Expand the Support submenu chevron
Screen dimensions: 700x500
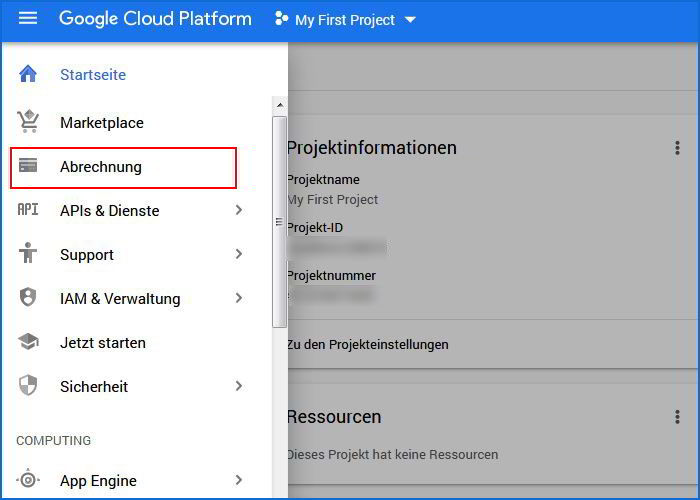[x=239, y=254]
